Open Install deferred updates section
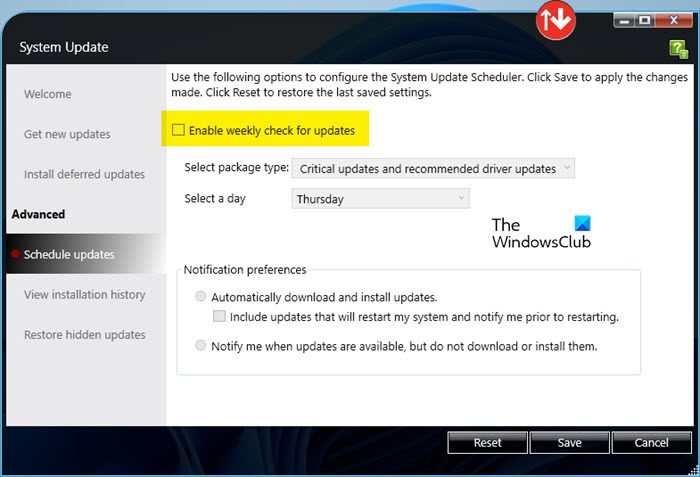Screen dimensions: 700x477 pos(84,174)
